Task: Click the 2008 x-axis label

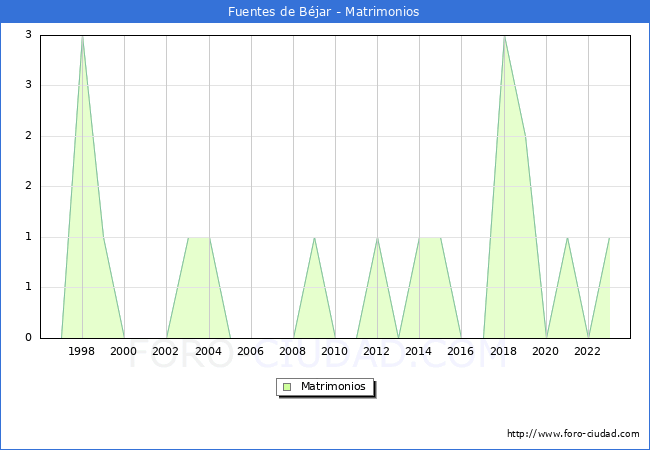Action: (x=293, y=351)
